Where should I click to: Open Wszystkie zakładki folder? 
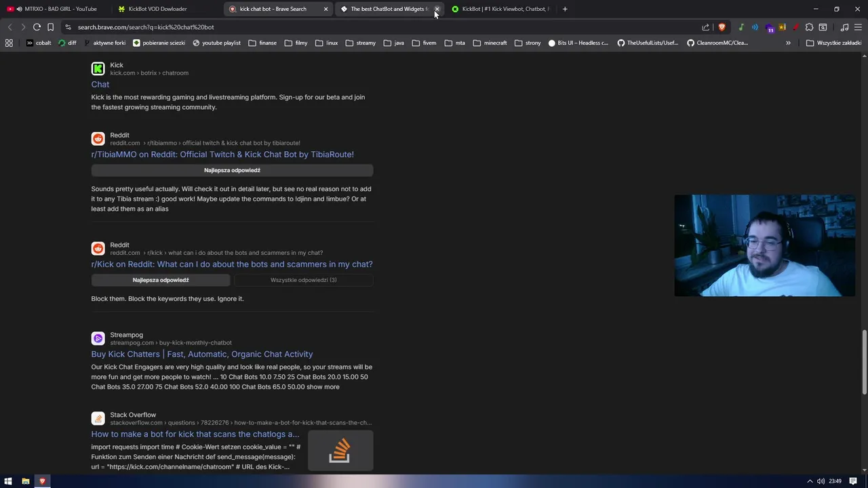pyautogui.click(x=833, y=43)
